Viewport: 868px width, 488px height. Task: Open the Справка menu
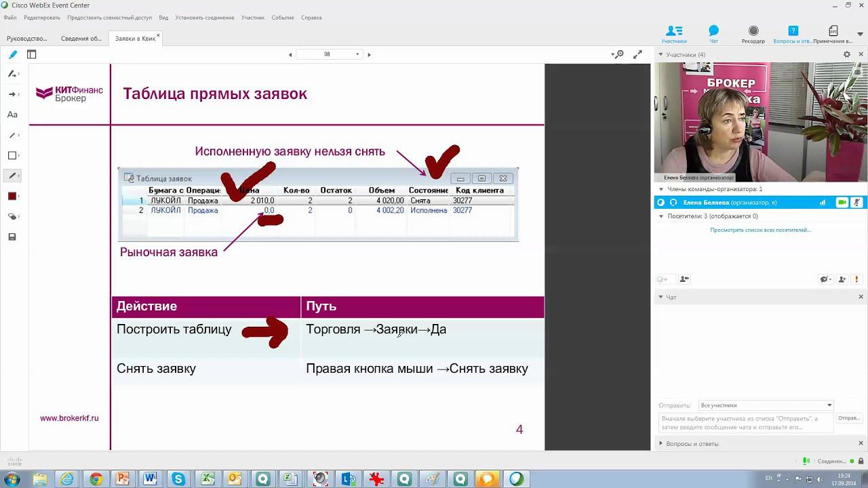point(311,18)
